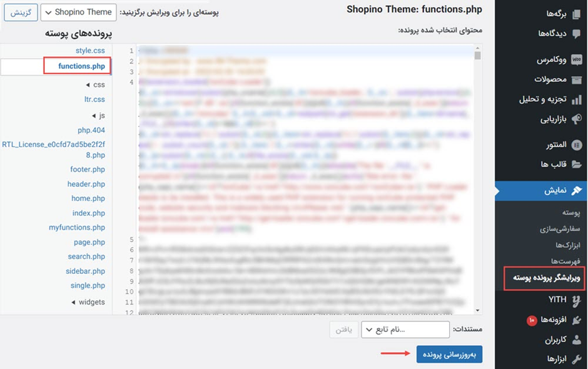Open header.php in the theme files
Image resolution: width=588 pixels, height=369 pixels.
[x=86, y=184]
